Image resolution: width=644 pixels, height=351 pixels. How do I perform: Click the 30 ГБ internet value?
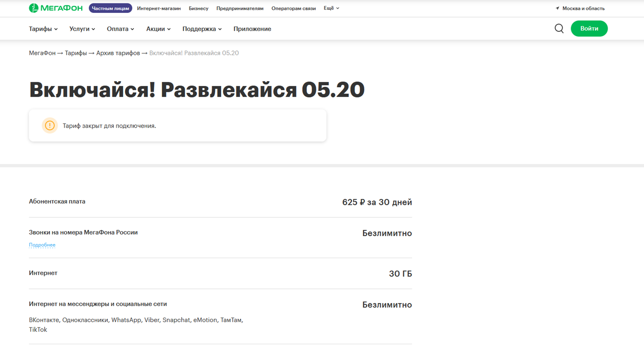pyautogui.click(x=400, y=274)
